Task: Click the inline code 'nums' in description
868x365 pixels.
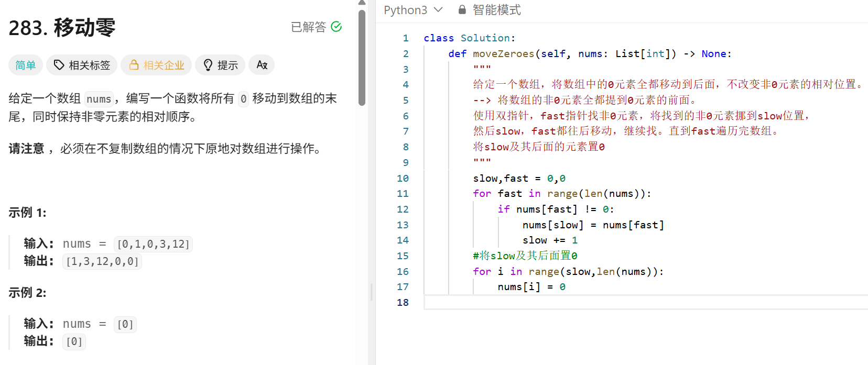Action: (99, 99)
